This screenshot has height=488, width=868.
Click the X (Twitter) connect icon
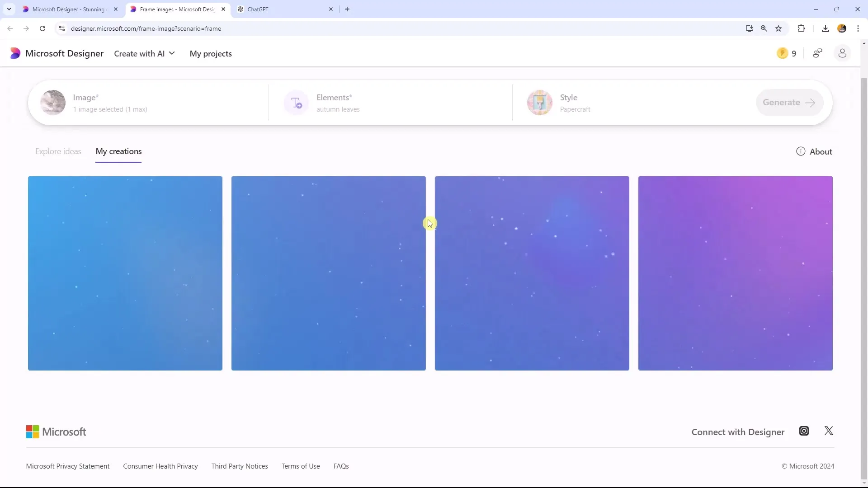pyautogui.click(x=829, y=431)
